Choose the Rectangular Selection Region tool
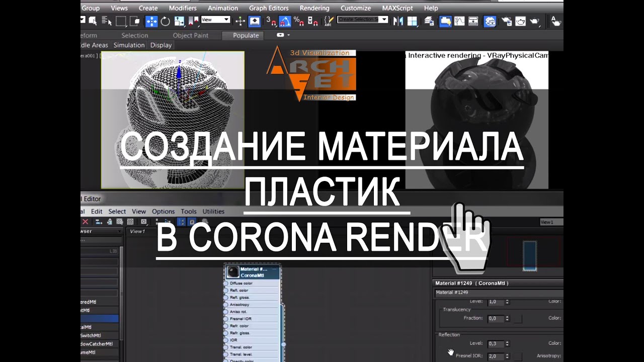 point(121,21)
